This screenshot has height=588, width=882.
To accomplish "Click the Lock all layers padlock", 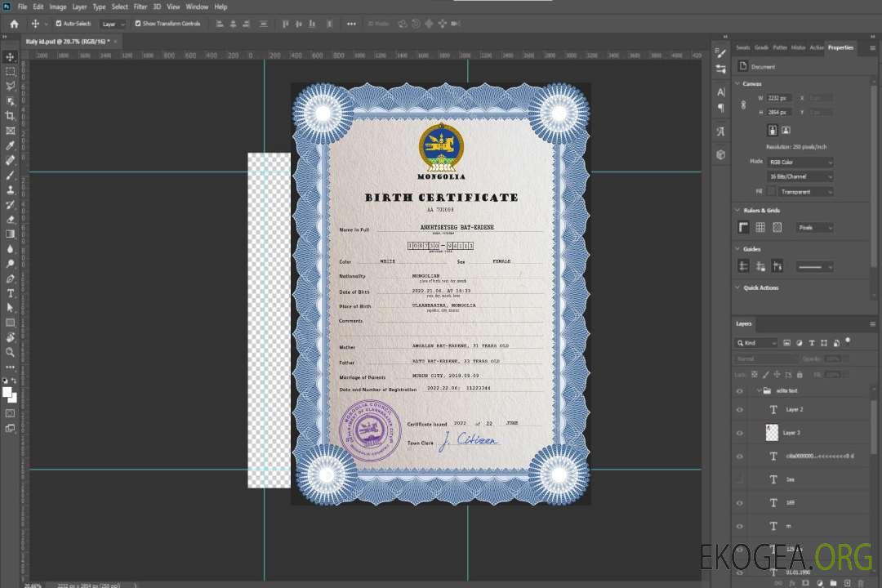I will tap(800, 375).
